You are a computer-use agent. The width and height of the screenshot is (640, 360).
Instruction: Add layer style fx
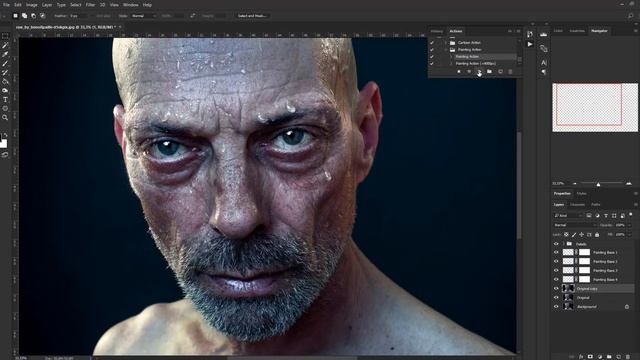click(581, 356)
